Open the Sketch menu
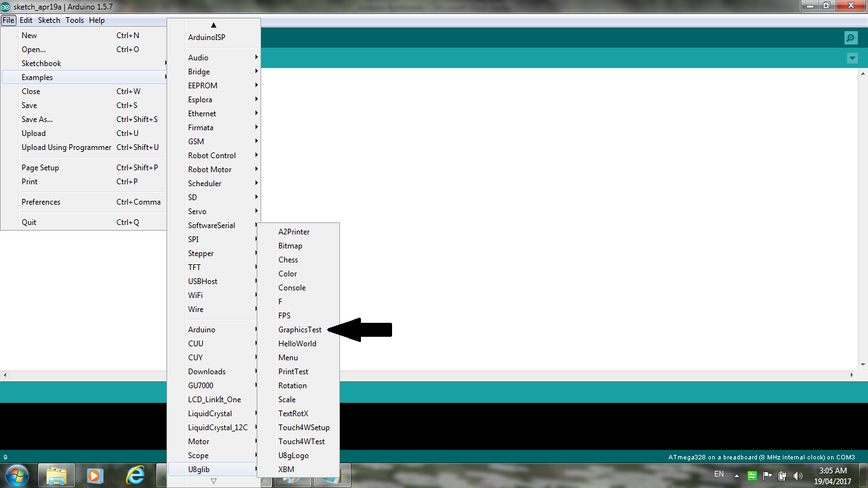868x488 pixels. click(49, 20)
